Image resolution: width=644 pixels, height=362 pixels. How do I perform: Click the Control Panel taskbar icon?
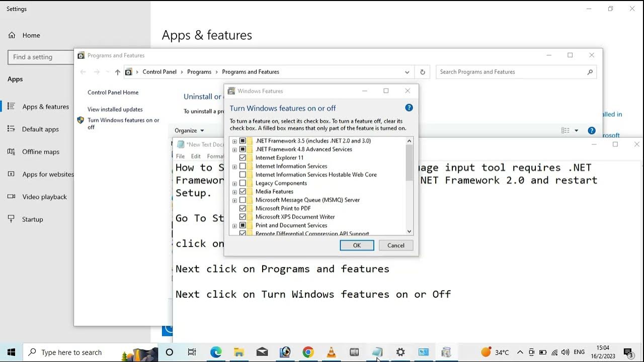tap(424, 352)
